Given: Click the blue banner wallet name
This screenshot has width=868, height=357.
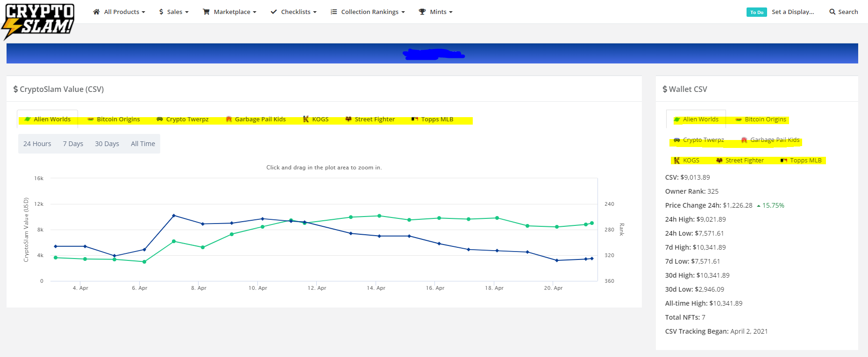Looking at the screenshot, I should tap(434, 54).
